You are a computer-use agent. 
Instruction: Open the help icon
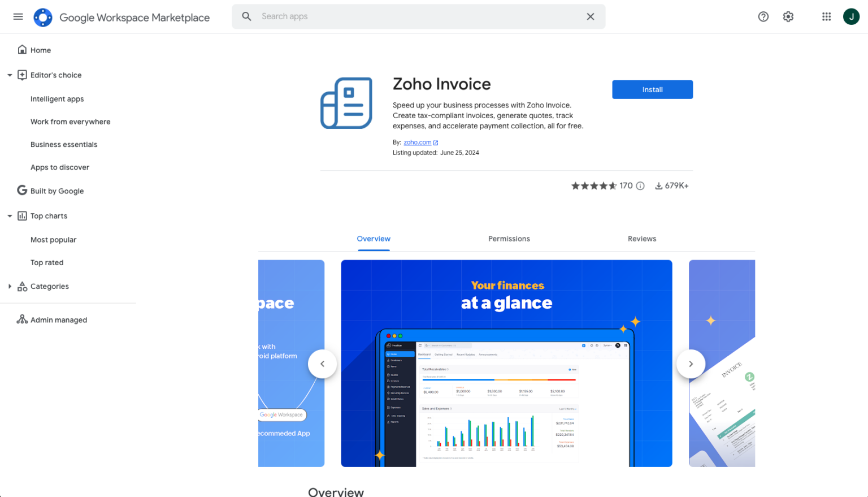(x=763, y=16)
